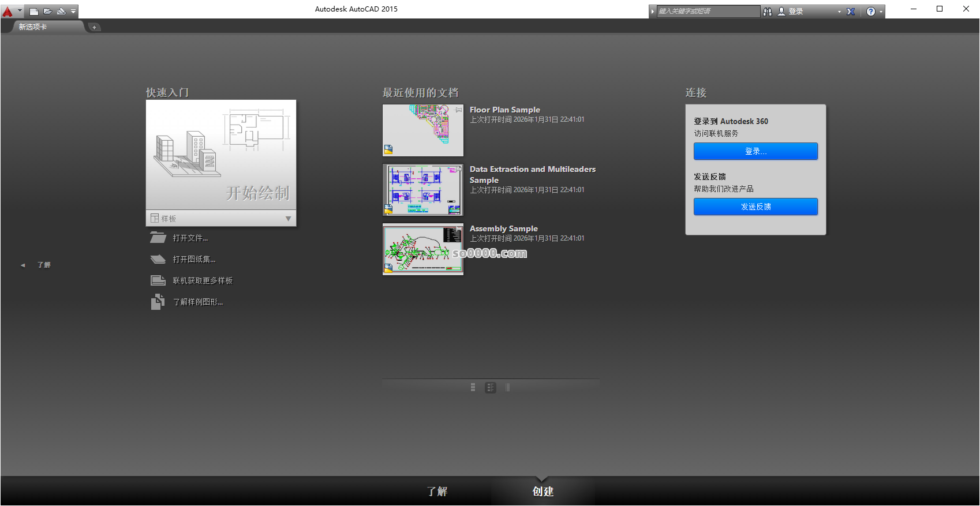Click the Open Sheet Set icon in Quick Access
This screenshot has height=506, width=980.
pos(61,11)
